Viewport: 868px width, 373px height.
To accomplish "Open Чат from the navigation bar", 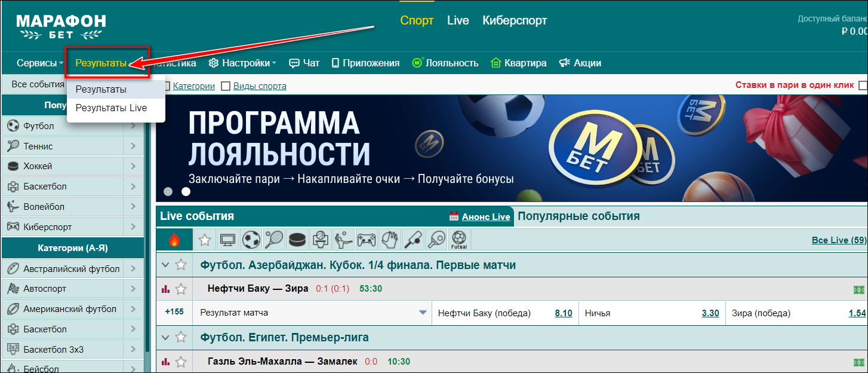I will 304,63.
